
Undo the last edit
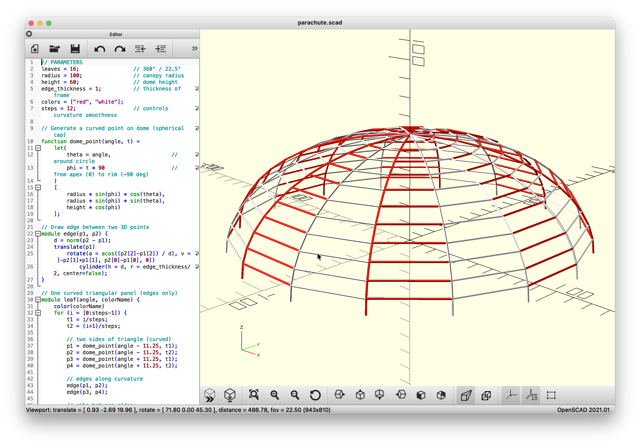point(100,49)
